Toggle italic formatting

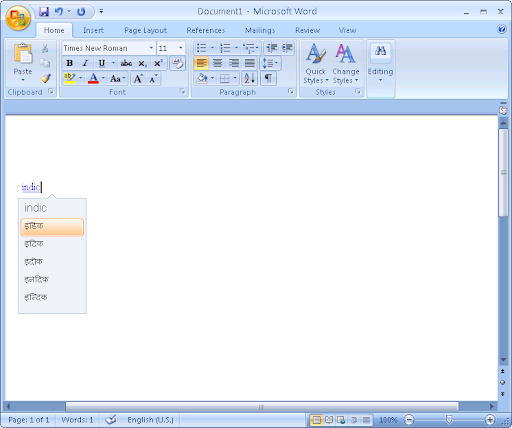tap(85, 63)
